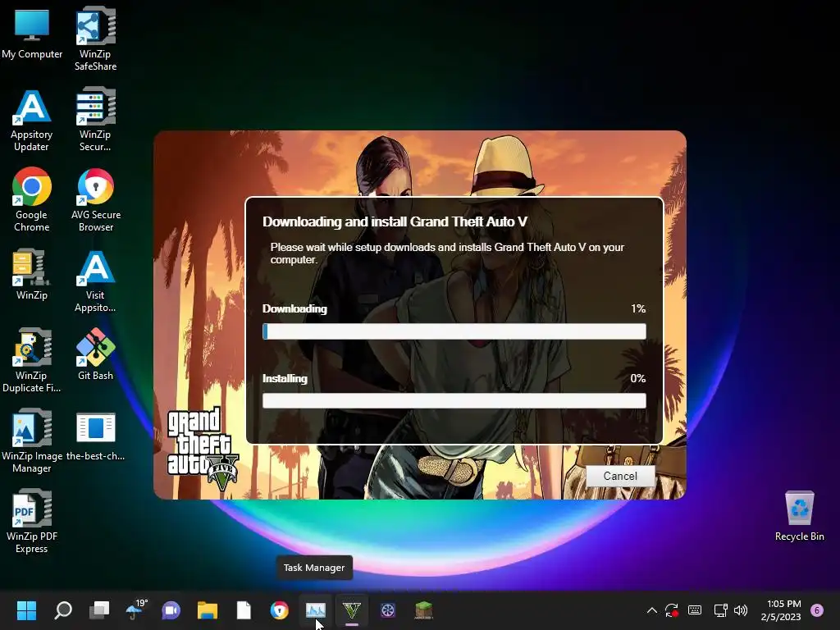Open the Minecraft grass block taskbar icon
This screenshot has width=840, height=630.
[424, 610]
